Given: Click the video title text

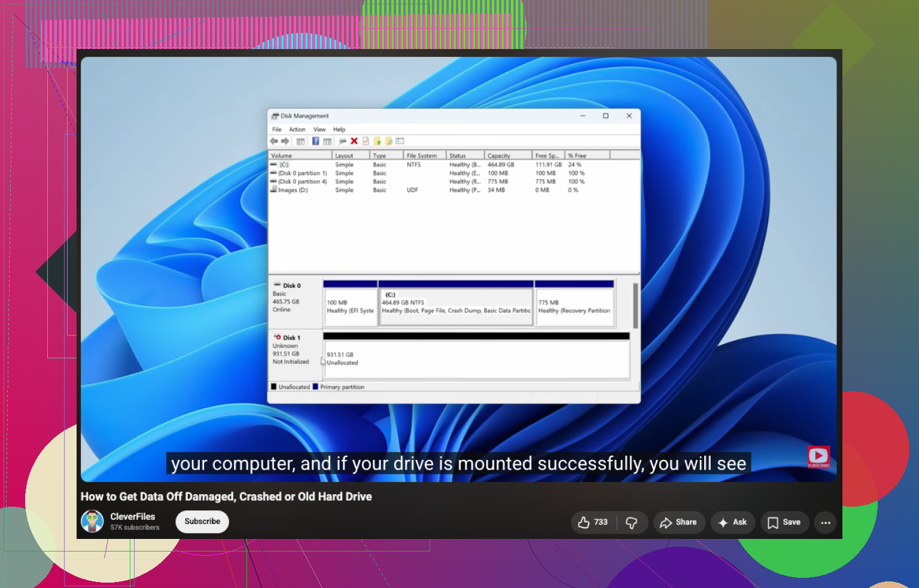Looking at the screenshot, I should [x=226, y=496].
